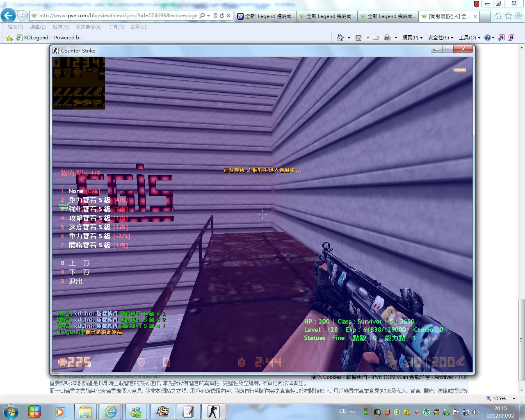Viewport: 525px width, 420px height.
Task: Switch to the second 全新 Legend tab
Action: [x=327, y=16]
